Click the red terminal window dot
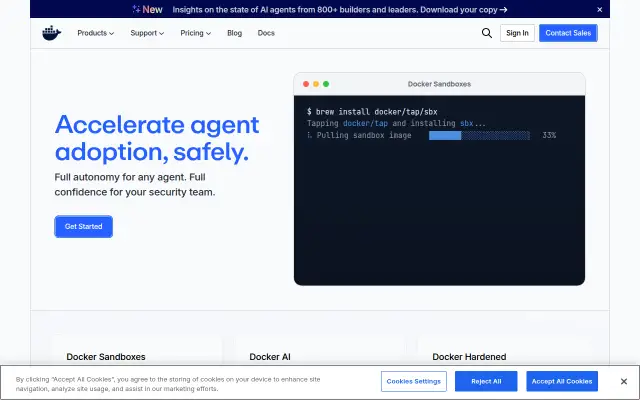 (306, 84)
